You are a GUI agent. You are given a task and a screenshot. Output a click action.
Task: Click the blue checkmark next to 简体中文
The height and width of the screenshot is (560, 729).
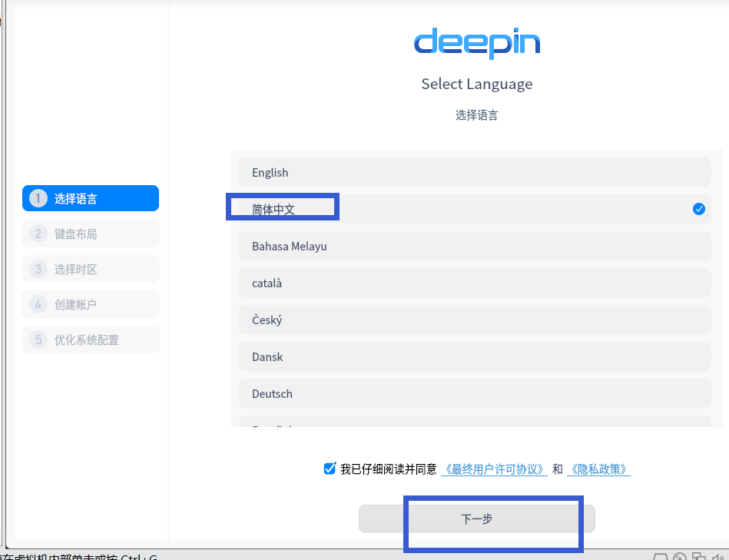click(698, 208)
